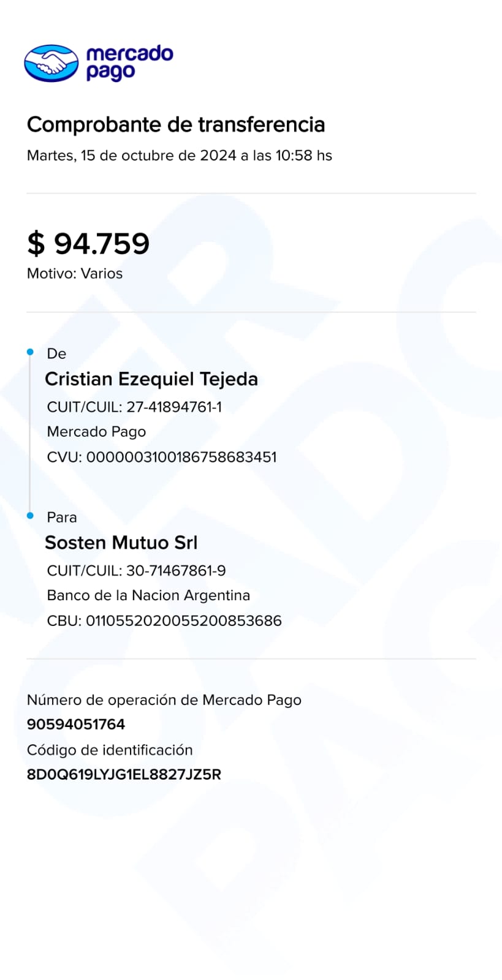The width and height of the screenshot is (502, 980).
Task: Click the sender name Cristian Ezequiel Tejeda
Action: (x=151, y=379)
